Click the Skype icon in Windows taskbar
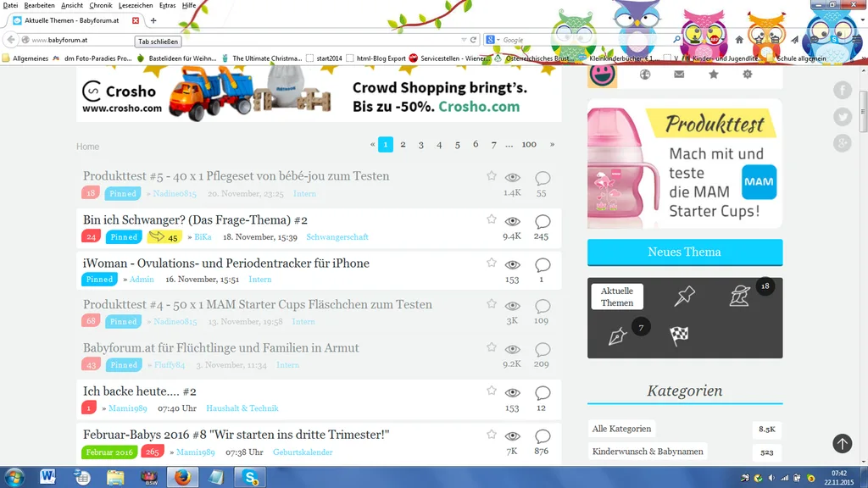This screenshot has height=488, width=868. 250,477
